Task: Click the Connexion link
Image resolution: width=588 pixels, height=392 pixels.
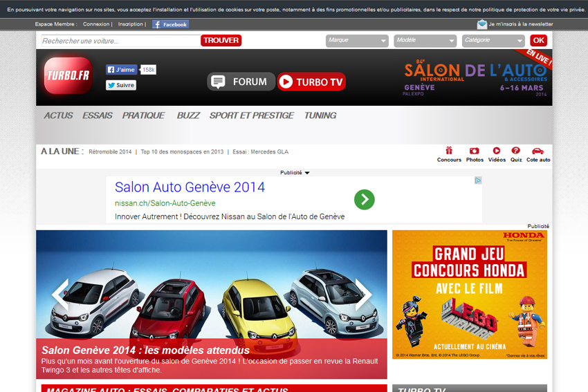Action: coord(96,24)
